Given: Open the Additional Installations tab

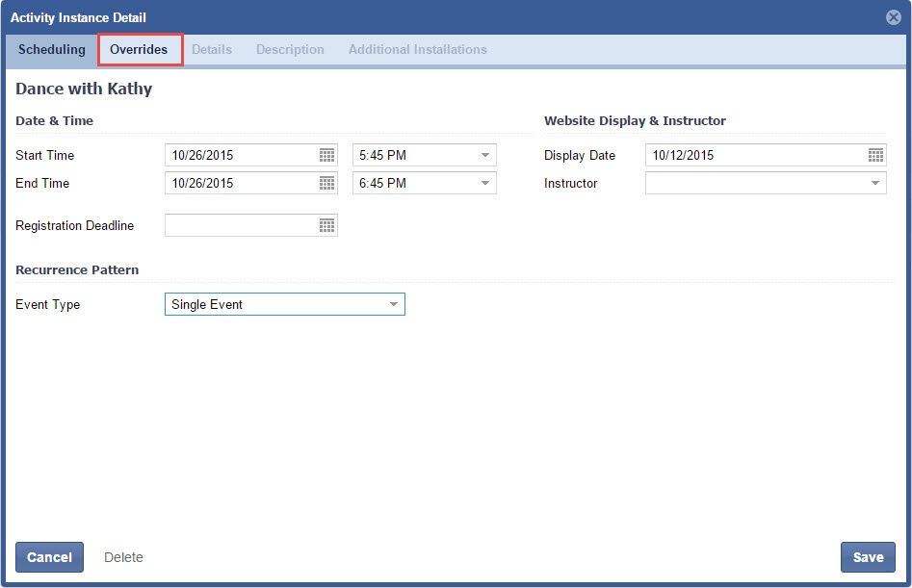Looking at the screenshot, I should (x=417, y=49).
